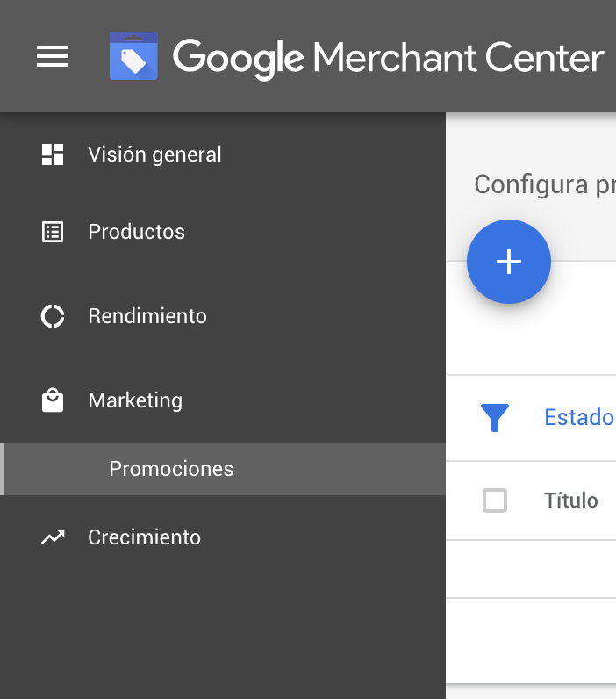Open the Crecimiento section
The width and height of the screenshot is (616, 699).
(x=144, y=537)
